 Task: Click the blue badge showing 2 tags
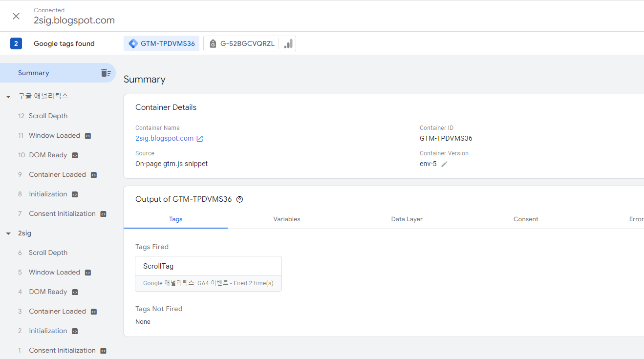[x=16, y=43]
